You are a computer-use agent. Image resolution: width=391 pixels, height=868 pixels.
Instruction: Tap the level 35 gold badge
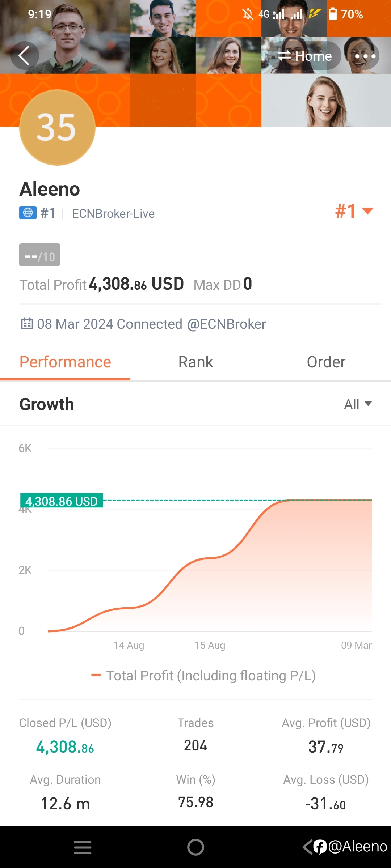(x=57, y=127)
